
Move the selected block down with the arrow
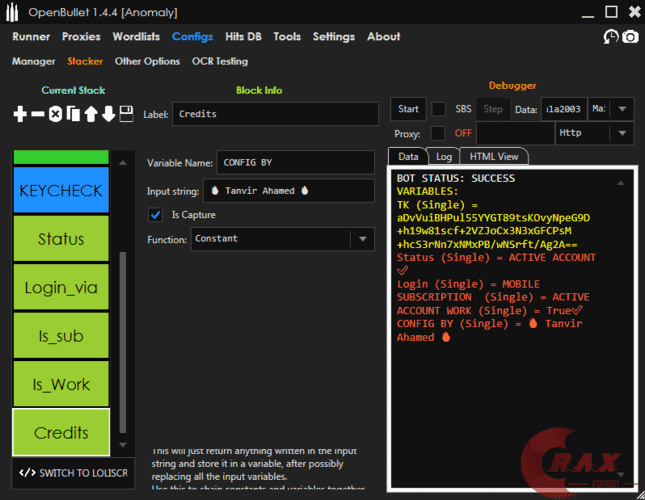108,114
